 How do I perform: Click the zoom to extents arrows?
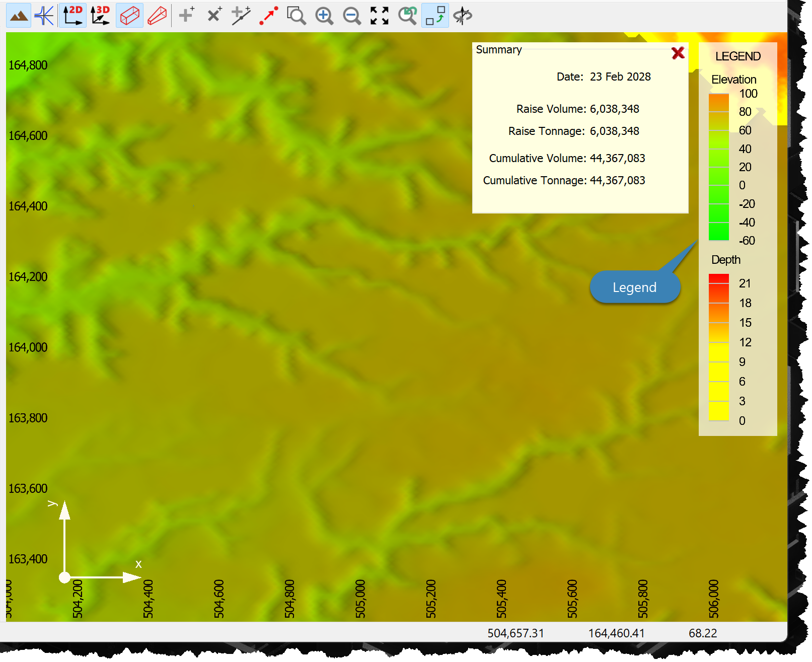380,15
